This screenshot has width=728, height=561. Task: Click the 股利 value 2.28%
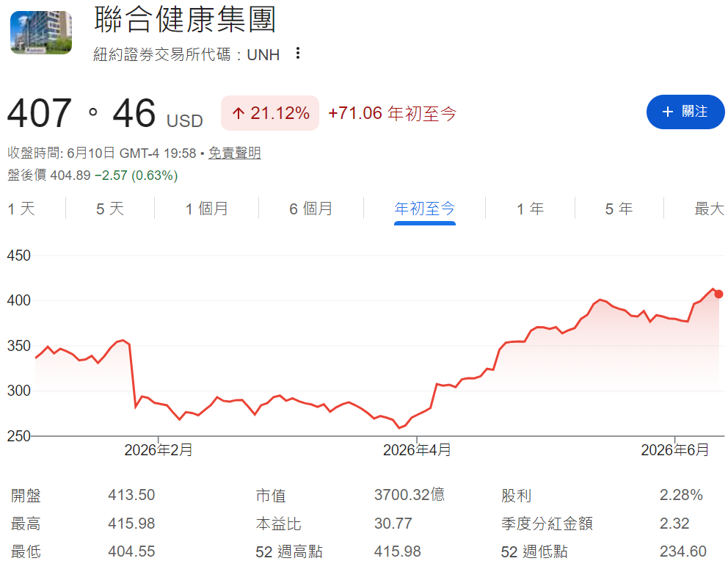681,495
